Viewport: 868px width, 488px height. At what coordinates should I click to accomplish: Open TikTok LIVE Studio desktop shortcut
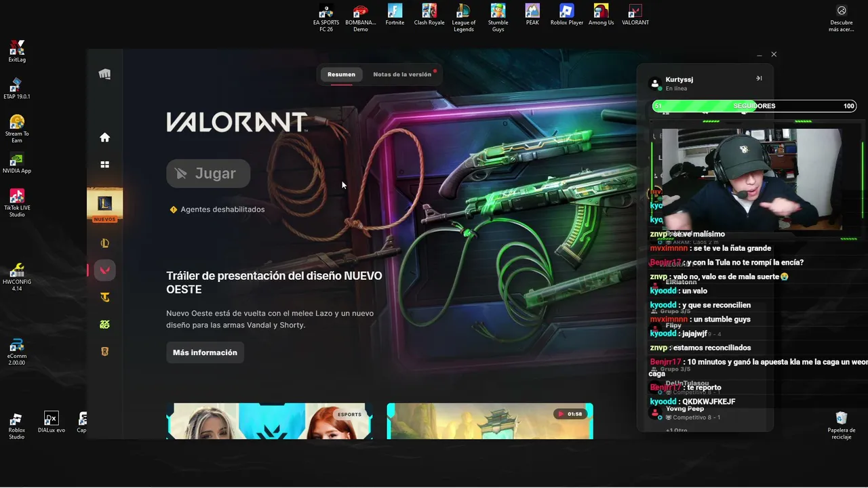pos(17,203)
